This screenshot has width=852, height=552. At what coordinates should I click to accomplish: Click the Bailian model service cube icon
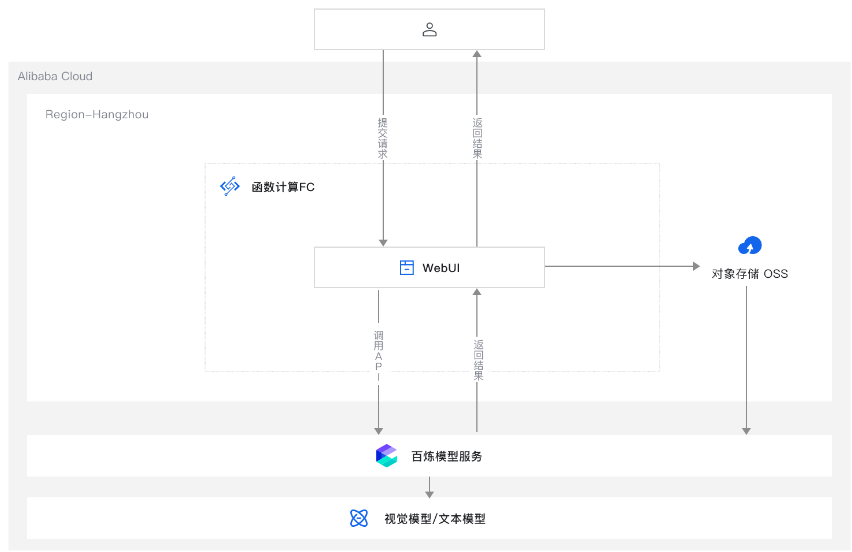coord(386,455)
